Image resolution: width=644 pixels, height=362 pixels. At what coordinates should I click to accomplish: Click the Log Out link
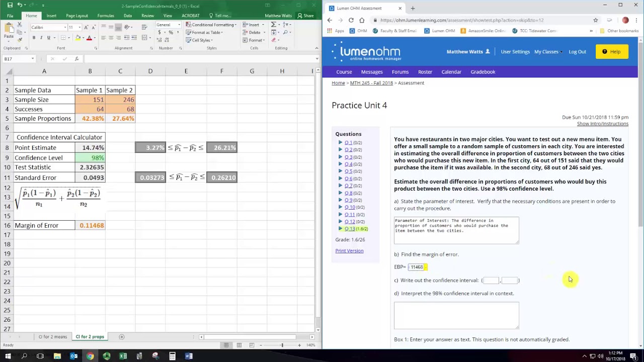[x=577, y=52]
